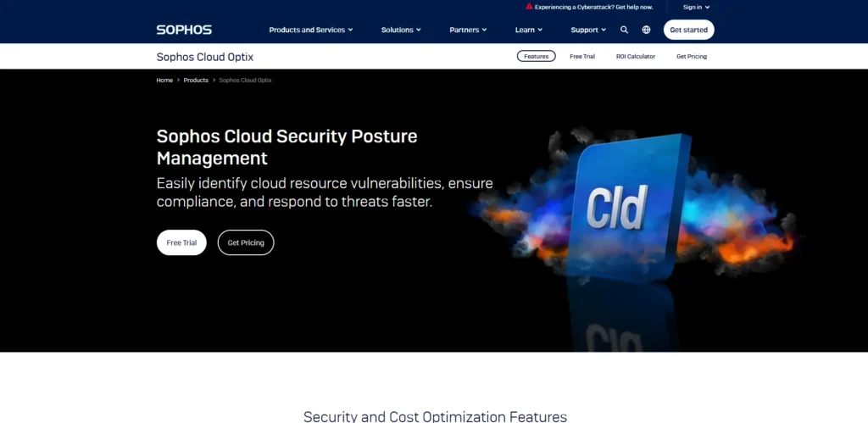Viewport: 868px width, 423px height.
Task: Click Sophos Cloud Optix breadcrumb text
Action: pyautogui.click(x=245, y=81)
